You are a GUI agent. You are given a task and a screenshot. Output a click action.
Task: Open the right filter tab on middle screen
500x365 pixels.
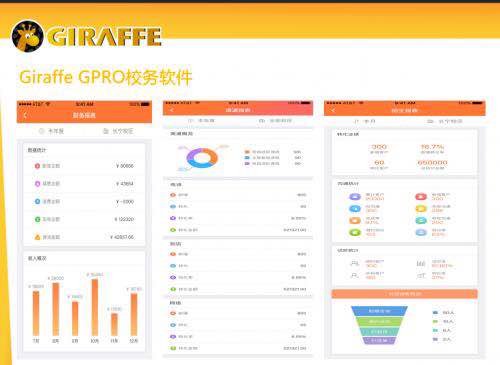[275, 120]
